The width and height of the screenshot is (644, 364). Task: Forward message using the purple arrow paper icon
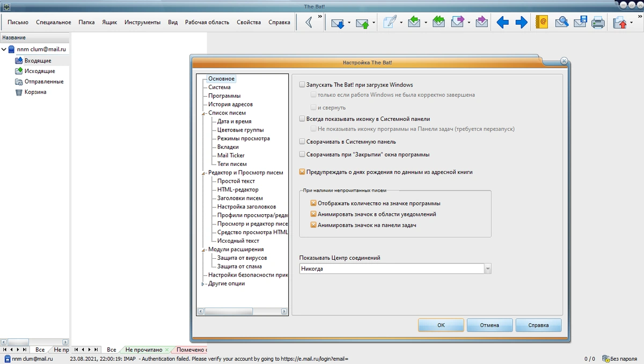457,23
